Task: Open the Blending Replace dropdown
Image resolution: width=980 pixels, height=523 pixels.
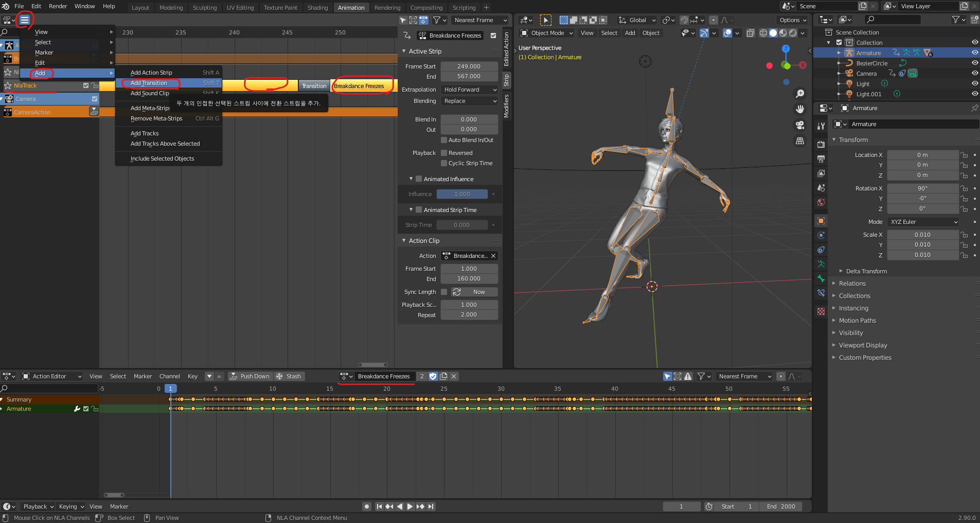Action: pyautogui.click(x=469, y=101)
